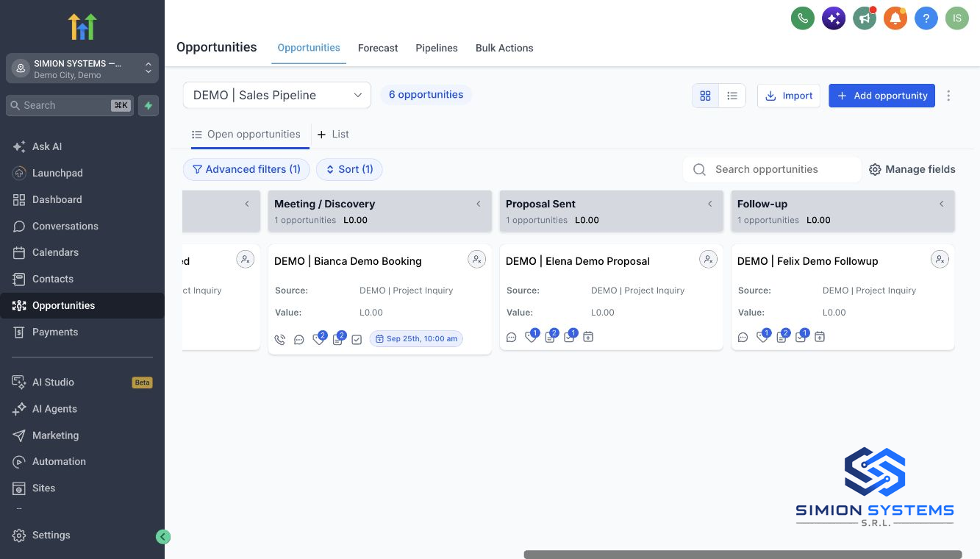Open conversation icon on Elena Demo Proposal card
This screenshot has height=559, width=980.
click(512, 337)
